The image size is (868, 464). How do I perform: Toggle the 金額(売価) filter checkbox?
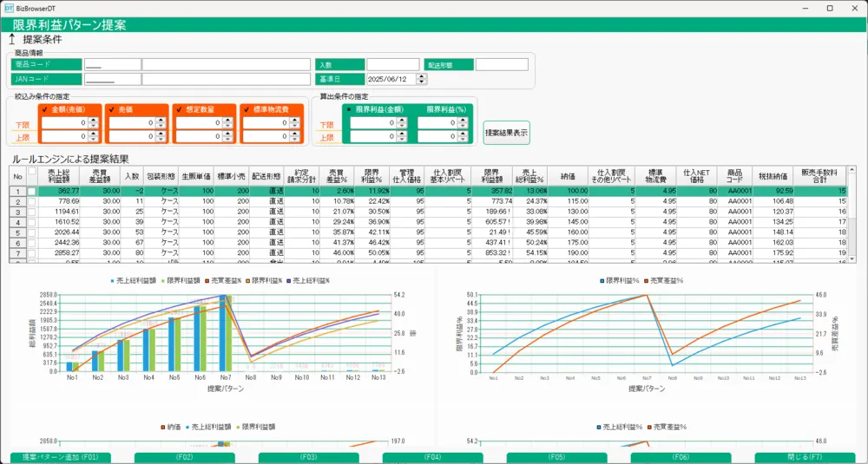(x=46, y=109)
